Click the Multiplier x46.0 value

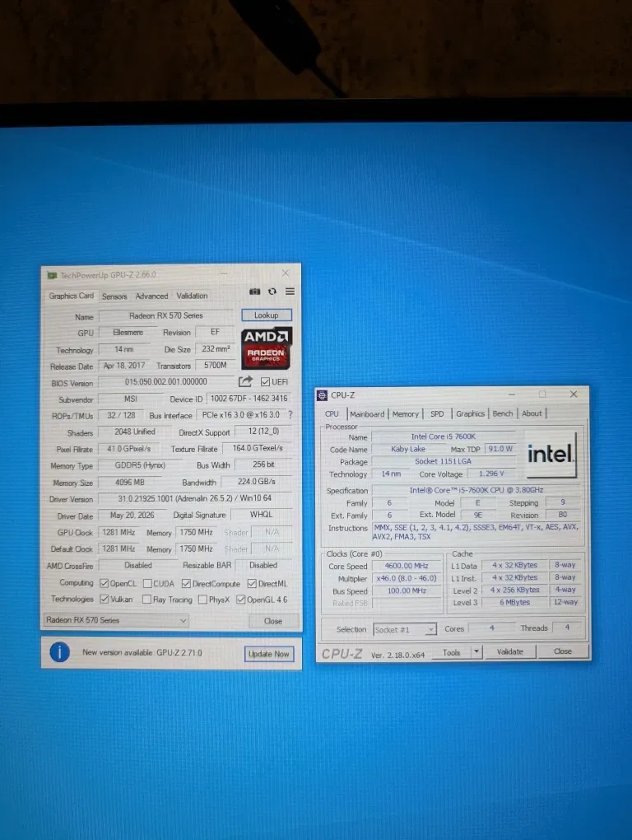pyautogui.click(x=407, y=579)
